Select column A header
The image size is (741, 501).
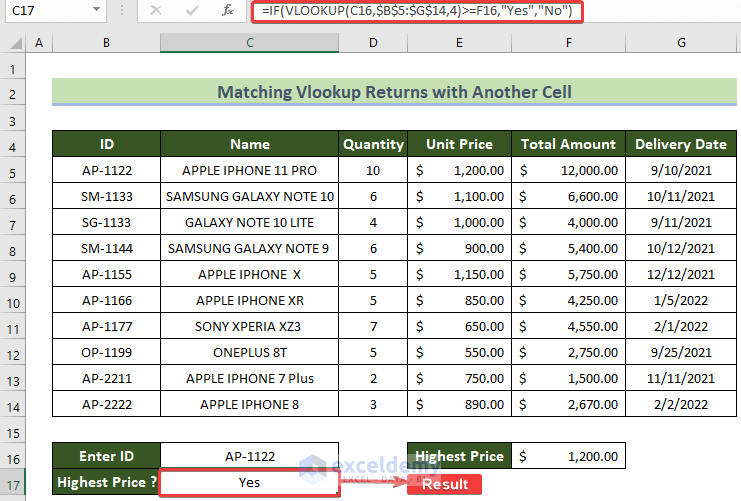pyautogui.click(x=39, y=43)
